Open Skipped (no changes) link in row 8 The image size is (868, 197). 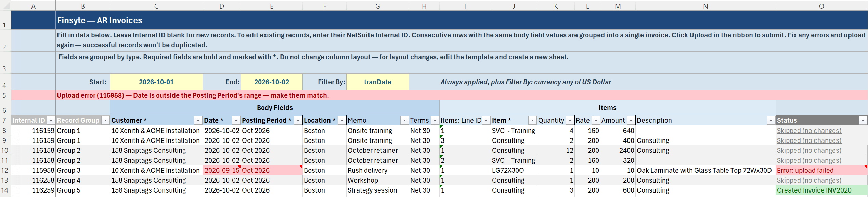pyautogui.click(x=809, y=131)
